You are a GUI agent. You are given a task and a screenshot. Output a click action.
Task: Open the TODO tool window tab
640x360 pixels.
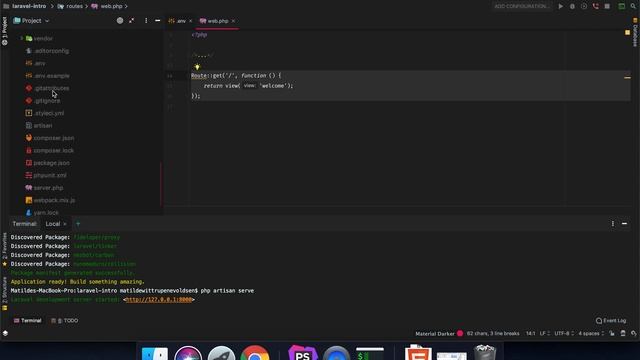[x=65, y=320]
